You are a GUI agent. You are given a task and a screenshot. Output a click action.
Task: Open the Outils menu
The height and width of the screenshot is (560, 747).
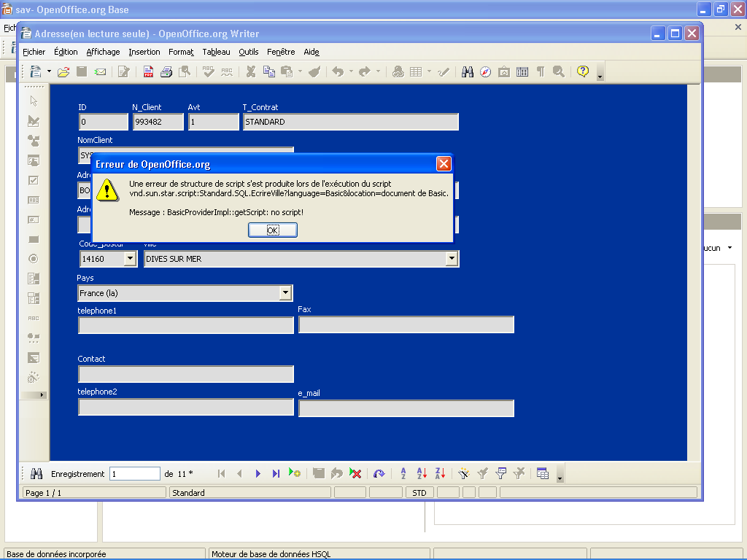249,52
